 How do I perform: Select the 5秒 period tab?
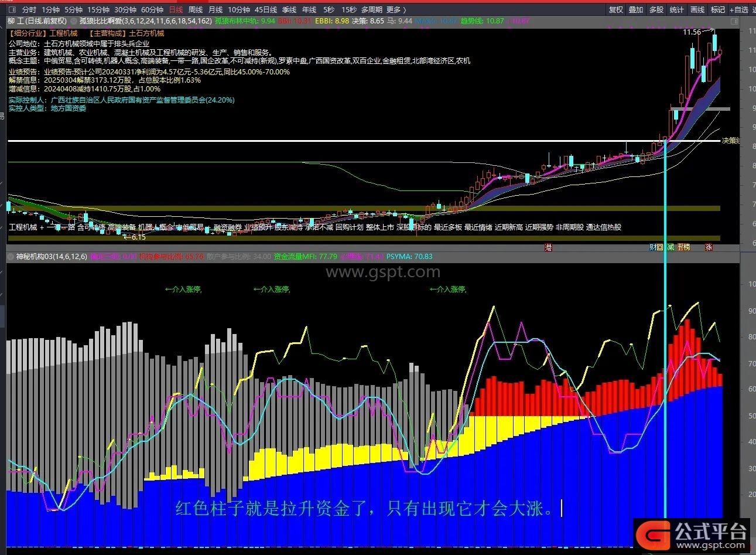pyautogui.click(x=329, y=9)
